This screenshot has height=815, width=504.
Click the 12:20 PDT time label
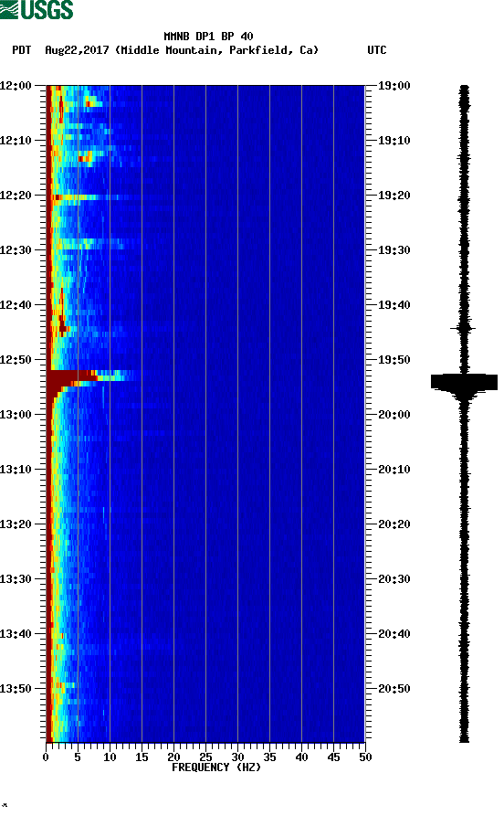click(16, 195)
